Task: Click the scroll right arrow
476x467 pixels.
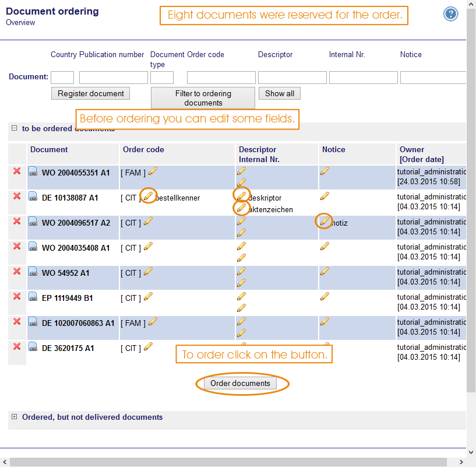Action: [461, 462]
